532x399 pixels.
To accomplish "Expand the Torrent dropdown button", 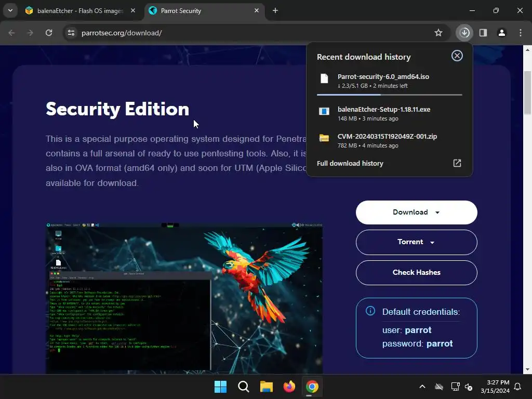I will (416, 242).
